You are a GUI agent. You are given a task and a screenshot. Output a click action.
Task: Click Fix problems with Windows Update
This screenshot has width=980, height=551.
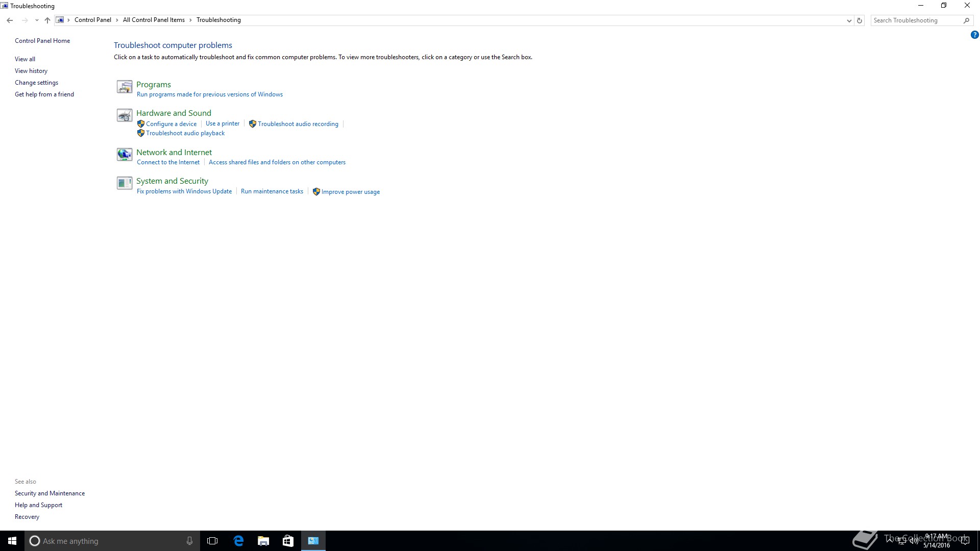184,191
